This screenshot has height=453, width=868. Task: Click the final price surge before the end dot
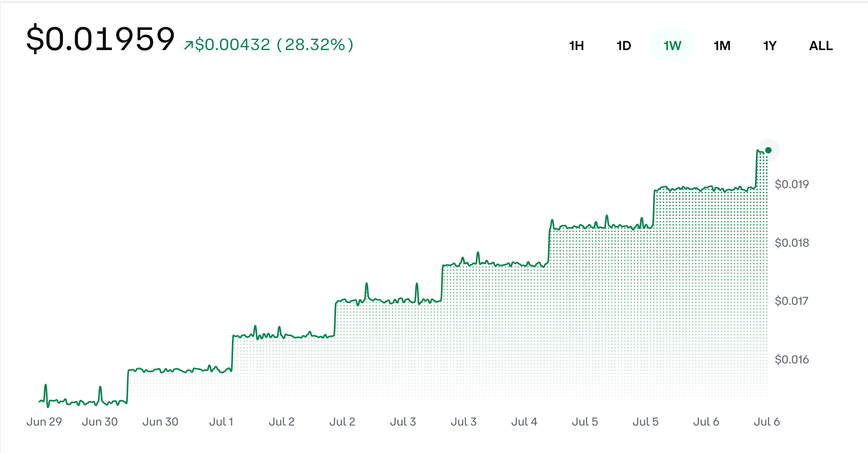pyautogui.click(x=757, y=168)
